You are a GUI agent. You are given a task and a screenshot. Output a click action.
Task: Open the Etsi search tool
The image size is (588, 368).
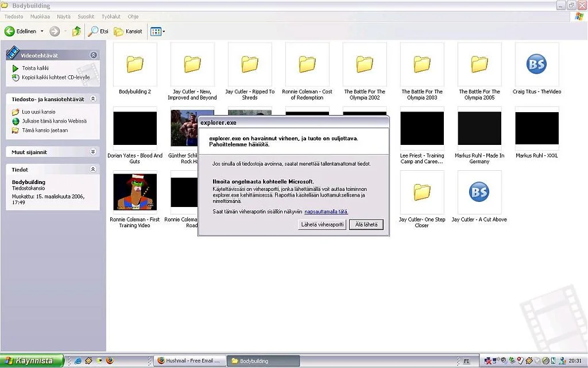98,32
